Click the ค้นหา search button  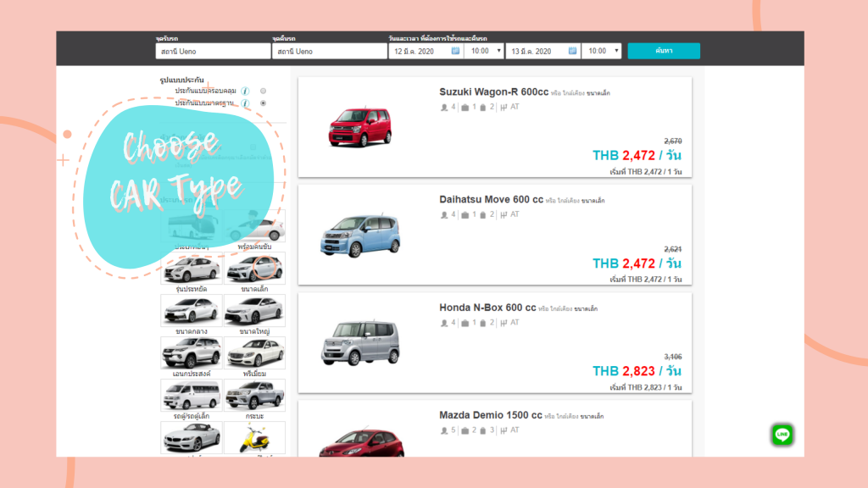tap(664, 51)
